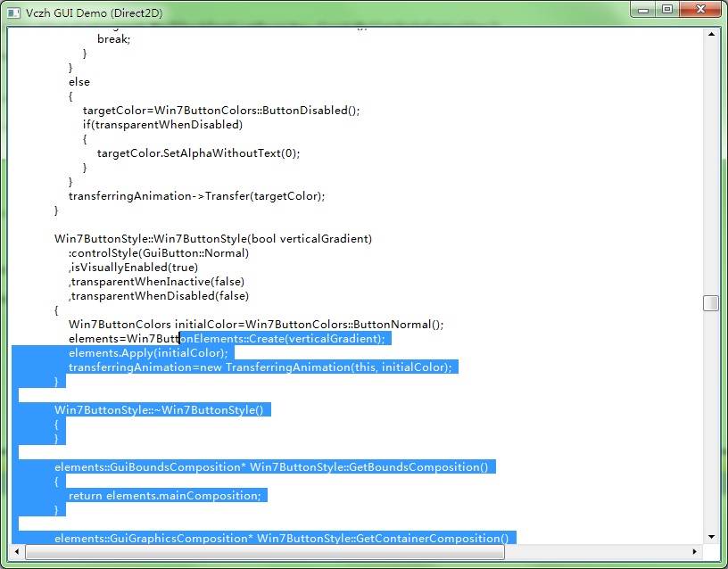The image size is (728, 569).
Task: Click the horizontal scrollbar thumb
Action: [x=265, y=551]
